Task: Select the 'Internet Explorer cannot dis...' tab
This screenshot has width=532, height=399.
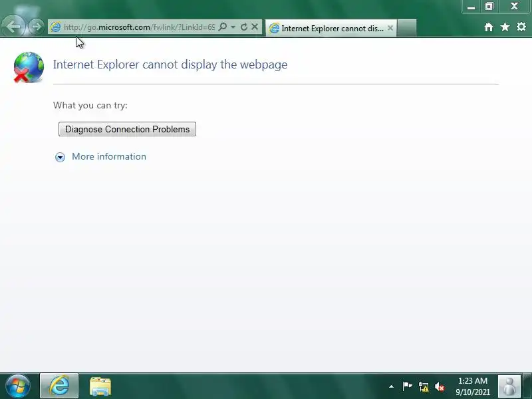Action: click(x=331, y=28)
